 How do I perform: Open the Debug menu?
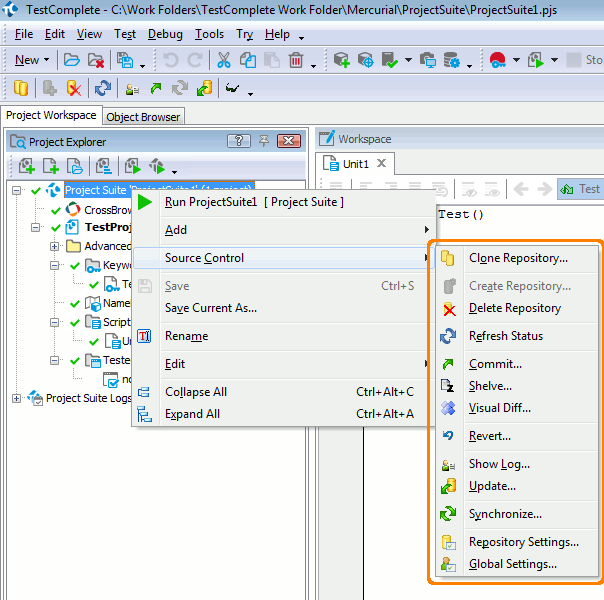coord(165,34)
